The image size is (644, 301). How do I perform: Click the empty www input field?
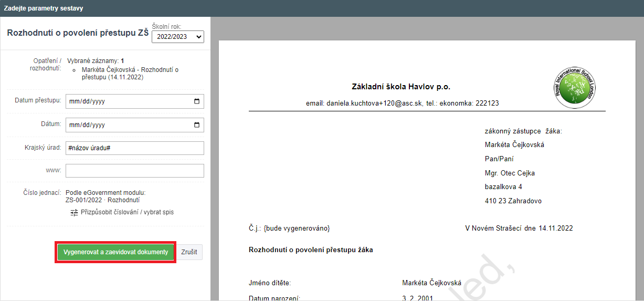coord(134,171)
